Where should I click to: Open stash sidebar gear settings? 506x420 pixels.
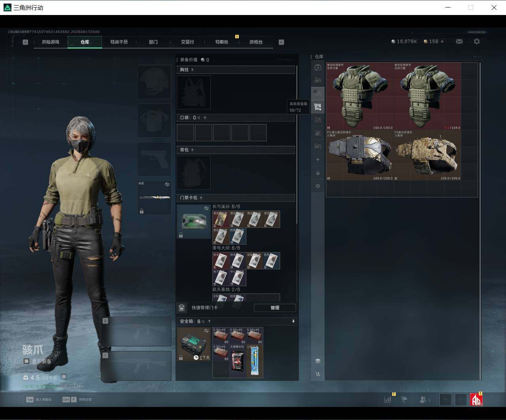[x=318, y=186]
